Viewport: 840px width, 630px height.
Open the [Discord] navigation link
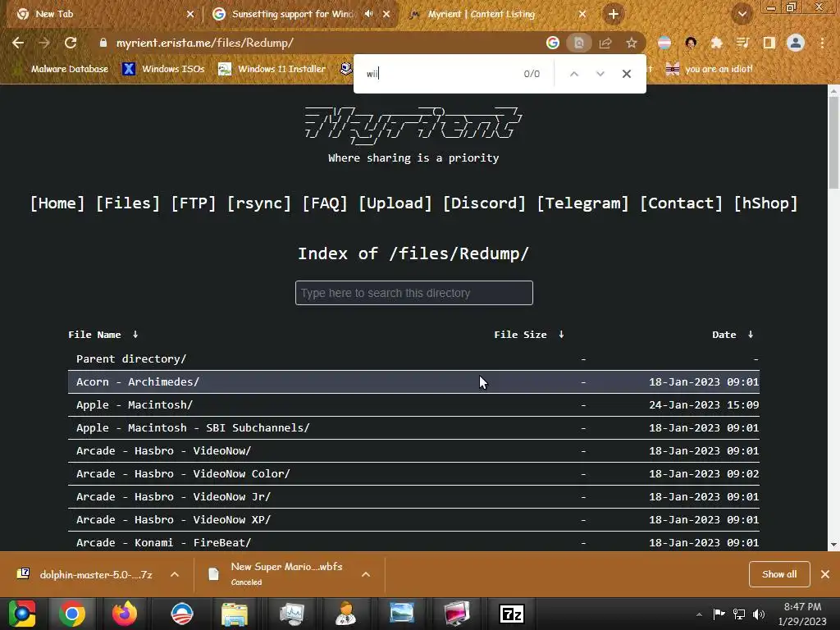pos(484,203)
